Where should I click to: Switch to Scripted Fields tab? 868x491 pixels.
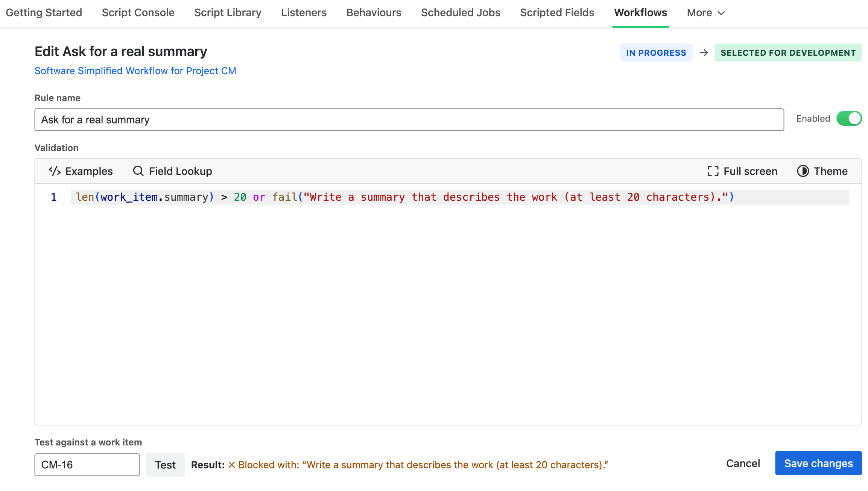pyautogui.click(x=557, y=13)
